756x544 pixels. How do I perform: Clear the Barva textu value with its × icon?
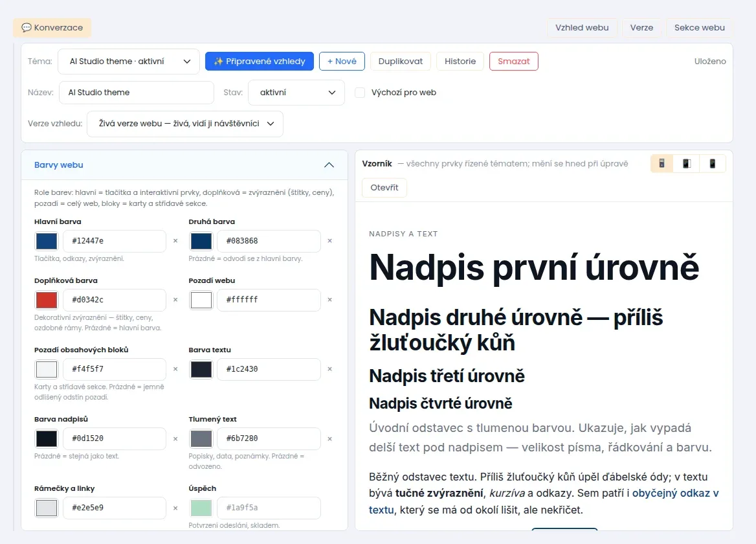(330, 369)
